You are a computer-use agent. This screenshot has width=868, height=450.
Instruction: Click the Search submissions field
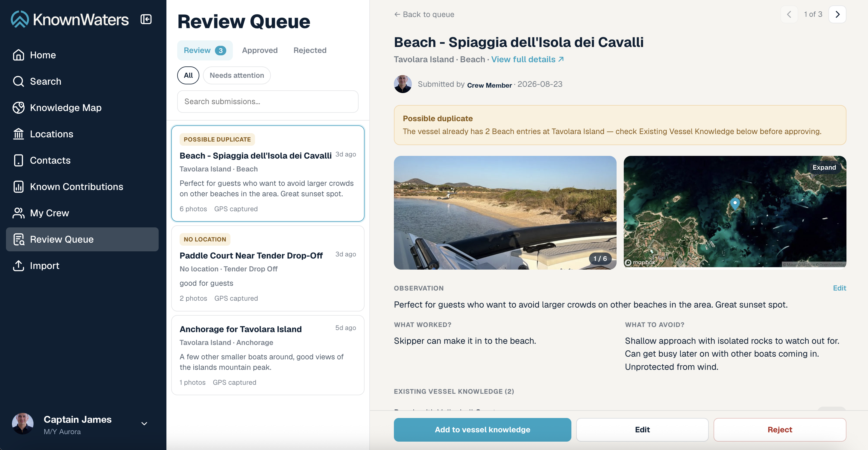(268, 101)
